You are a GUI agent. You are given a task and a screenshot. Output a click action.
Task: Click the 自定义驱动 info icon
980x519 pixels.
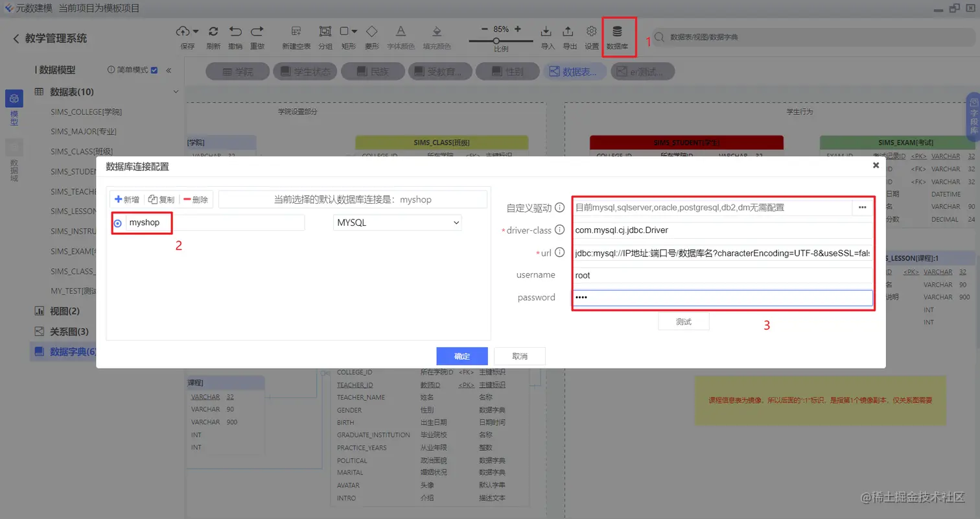tap(560, 208)
